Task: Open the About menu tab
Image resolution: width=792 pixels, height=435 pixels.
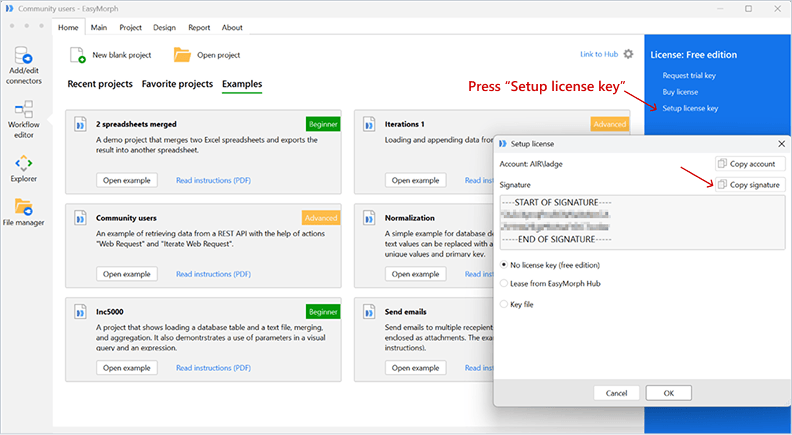Action: click(232, 27)
